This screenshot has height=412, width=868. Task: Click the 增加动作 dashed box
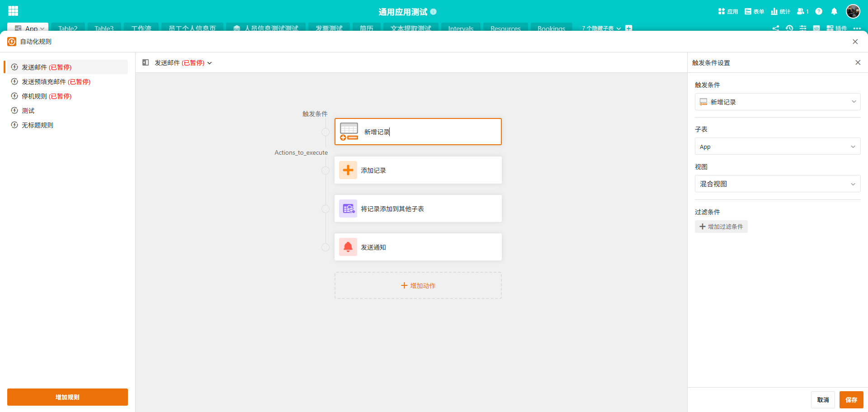[418, 286]
